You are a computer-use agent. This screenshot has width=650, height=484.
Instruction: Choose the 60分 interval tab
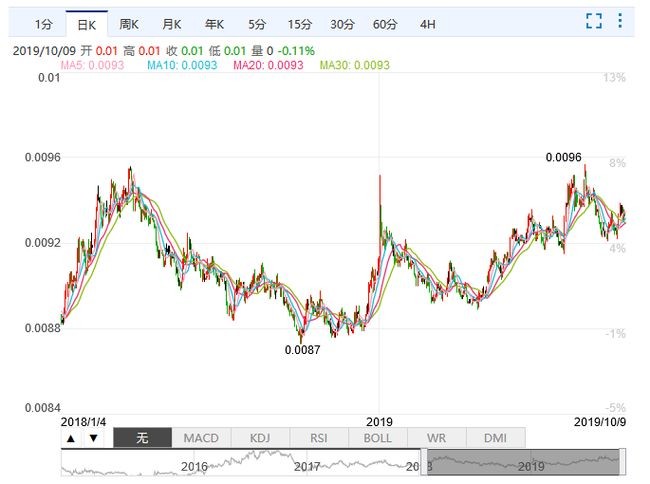click(385, 23)
